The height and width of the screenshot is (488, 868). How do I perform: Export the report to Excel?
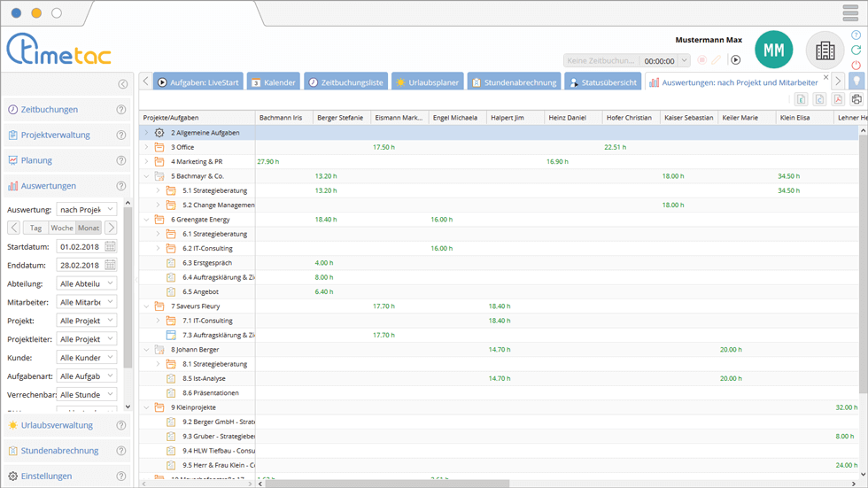click(x=801, y=99)
